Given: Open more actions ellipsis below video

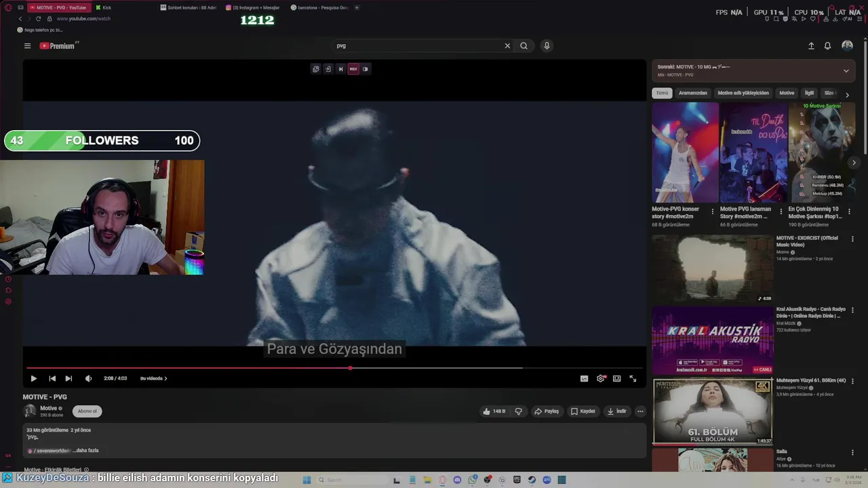Looking at the screenshot, I should [640, 411].
